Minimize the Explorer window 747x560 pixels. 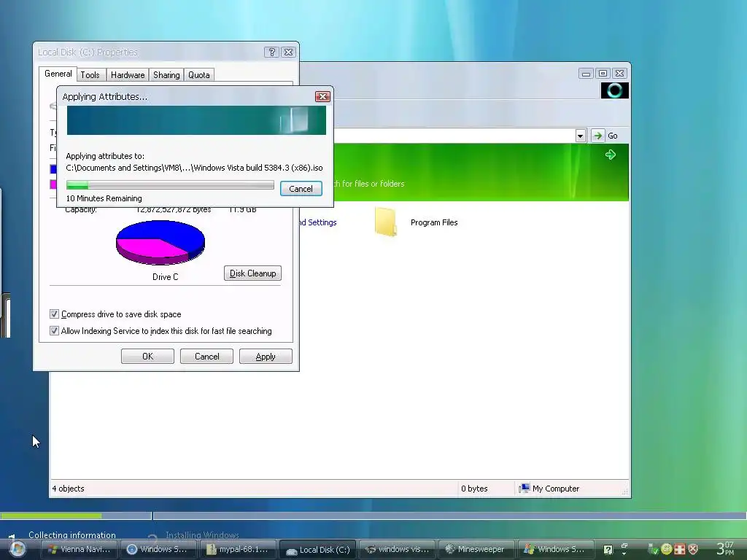[x=586, y=74]
